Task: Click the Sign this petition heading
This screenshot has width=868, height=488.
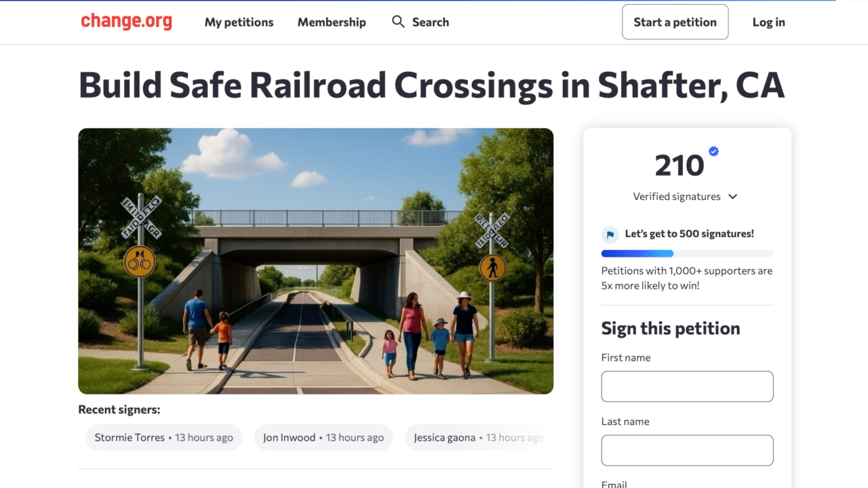Action: (670, 329)
